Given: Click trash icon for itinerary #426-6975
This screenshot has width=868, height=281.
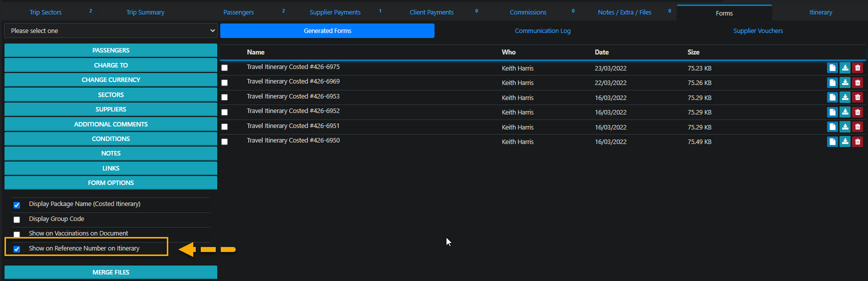Looking at the screenshot, I should pos(858,68).
